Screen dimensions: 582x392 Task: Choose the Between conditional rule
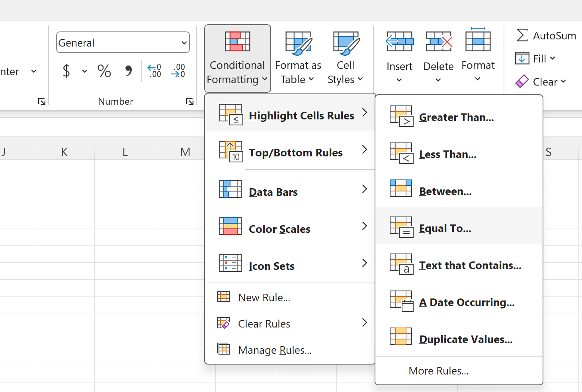[x=445, y=191]
